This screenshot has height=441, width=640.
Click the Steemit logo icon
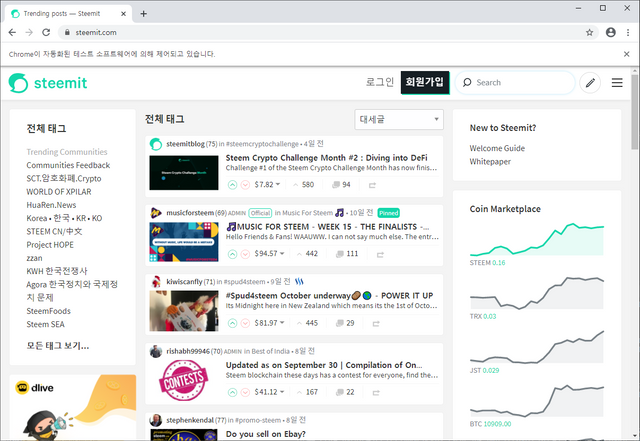click(18, 83)
